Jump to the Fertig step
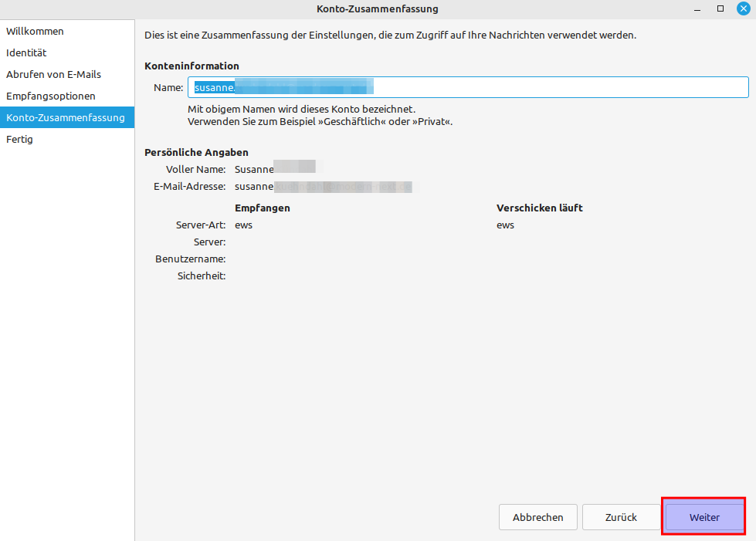Image resolution: width=756 pixels, height=541 pixels. click(19, 140)
